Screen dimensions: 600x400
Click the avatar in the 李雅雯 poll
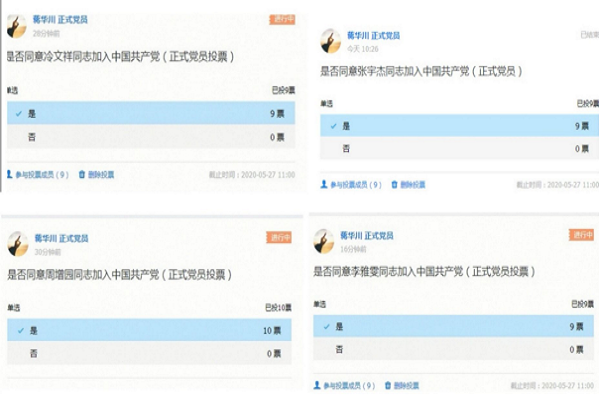coord(324,241)
